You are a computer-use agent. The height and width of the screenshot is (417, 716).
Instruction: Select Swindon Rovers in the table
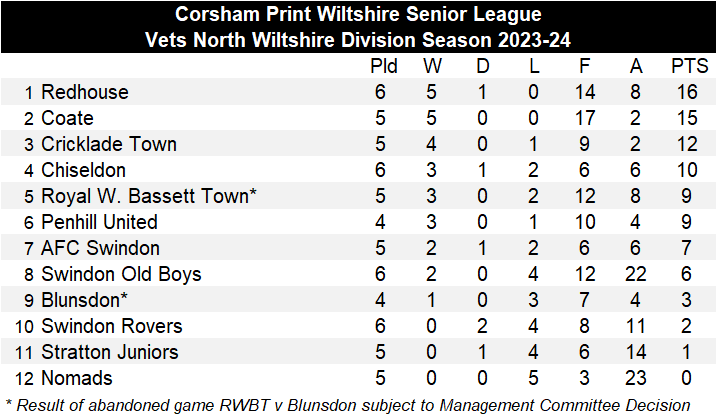[111, 326]
